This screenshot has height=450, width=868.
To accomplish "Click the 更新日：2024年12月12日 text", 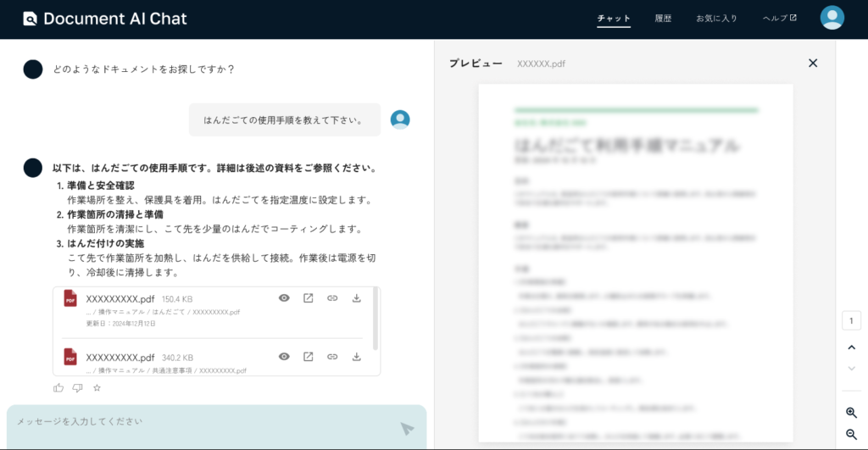I will (120, 323).
